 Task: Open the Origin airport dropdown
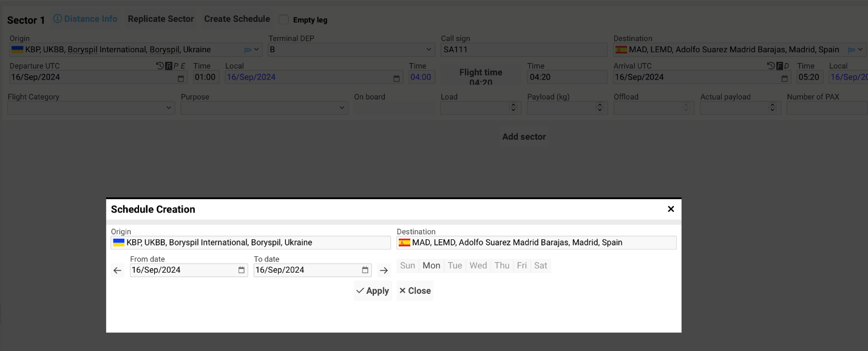256,49
